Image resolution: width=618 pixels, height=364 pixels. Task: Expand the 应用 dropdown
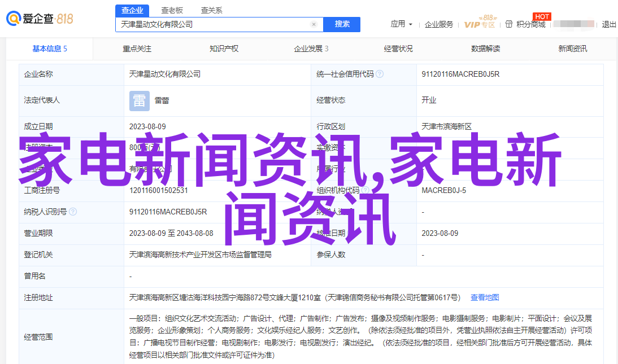coord(401,24)
